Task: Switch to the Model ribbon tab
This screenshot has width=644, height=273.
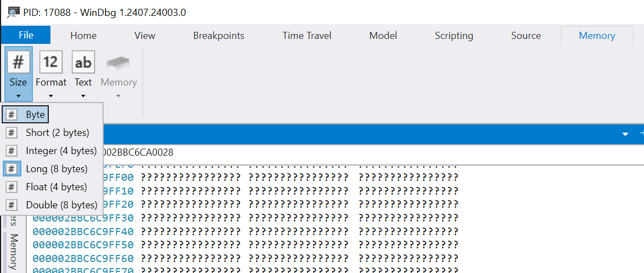Action: 383,36
